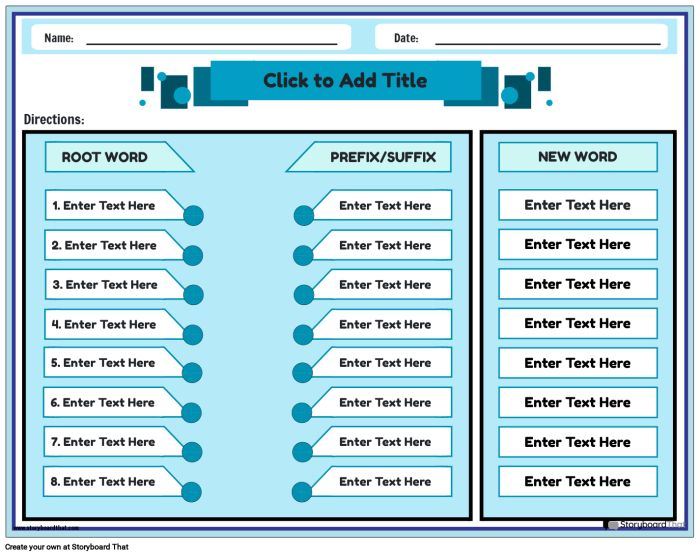Click the www.storyboardthat.com link at bottom left
The width and height of the screenshot is (700, 556).
tap(46, 528)
